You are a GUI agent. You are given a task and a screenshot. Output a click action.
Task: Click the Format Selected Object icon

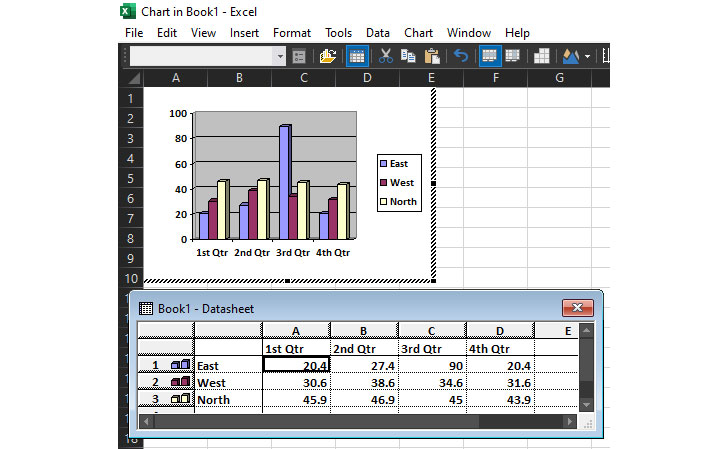pos(299,57)
